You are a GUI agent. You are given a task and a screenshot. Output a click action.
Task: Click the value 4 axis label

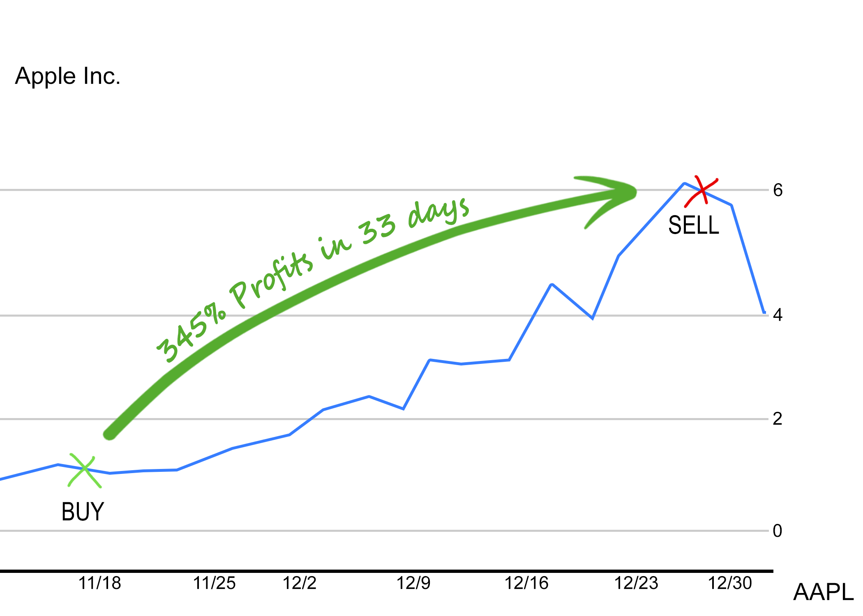tap(778, 315)
